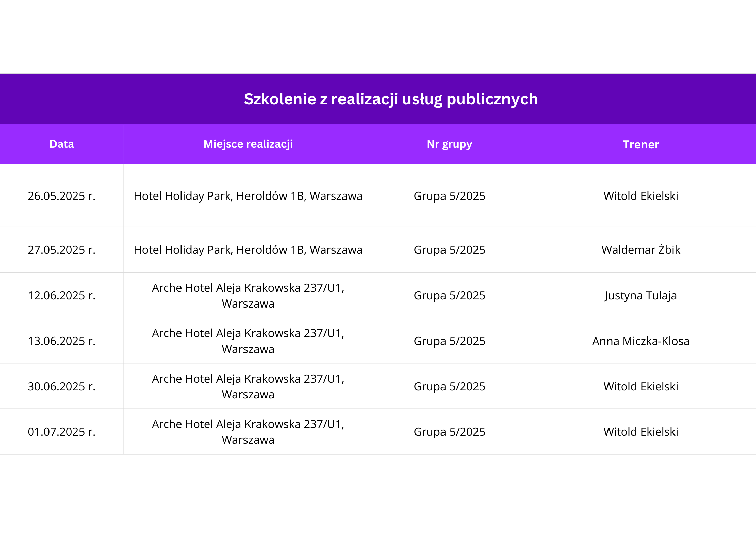Select the 'Nr grupy' column header
Viewport: 756px width, 534px height.
point(450,144)
